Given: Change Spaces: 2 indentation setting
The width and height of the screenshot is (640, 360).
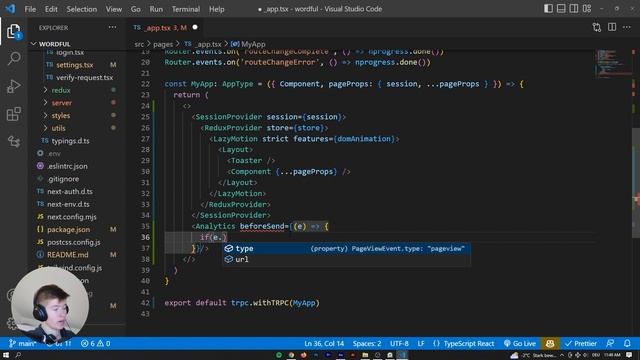Looking at the screenshot, I should click(x=367, y=343).
